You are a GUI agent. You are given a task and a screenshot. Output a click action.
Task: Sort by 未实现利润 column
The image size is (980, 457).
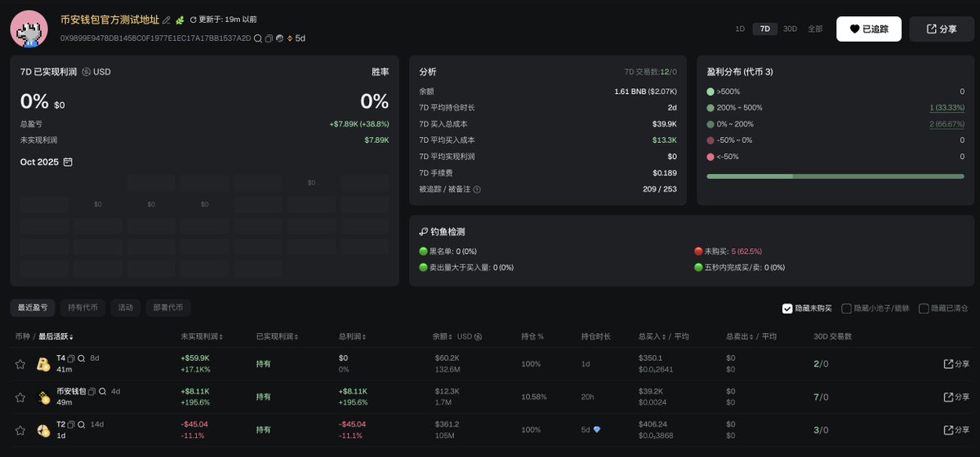pos(202,336)
